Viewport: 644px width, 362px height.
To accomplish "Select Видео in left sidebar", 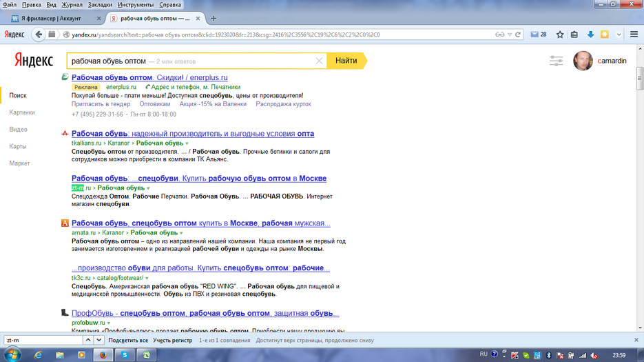I will [x=18, y=129].
